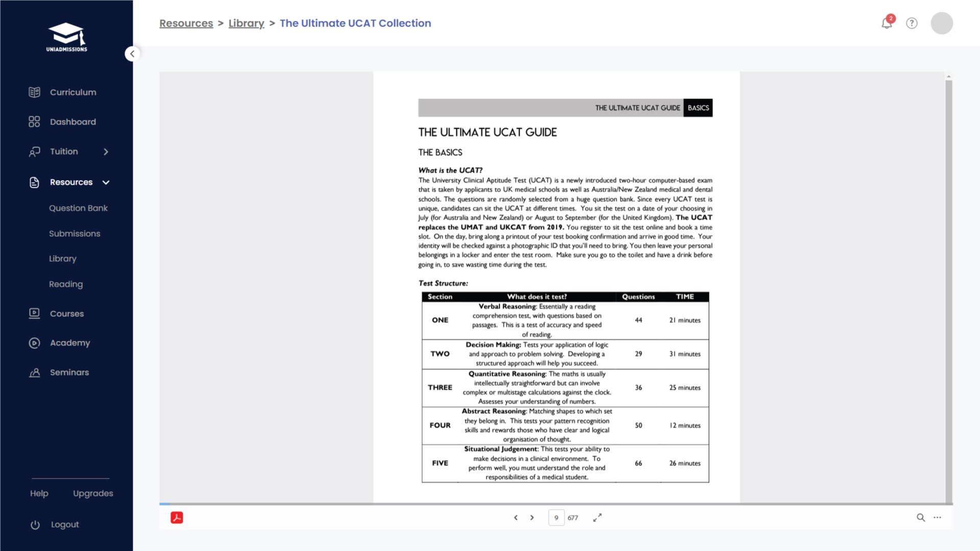Click the 'Situational Judgement' bold label in the table
The image size is (980, 551).
(x=501, y=449)
